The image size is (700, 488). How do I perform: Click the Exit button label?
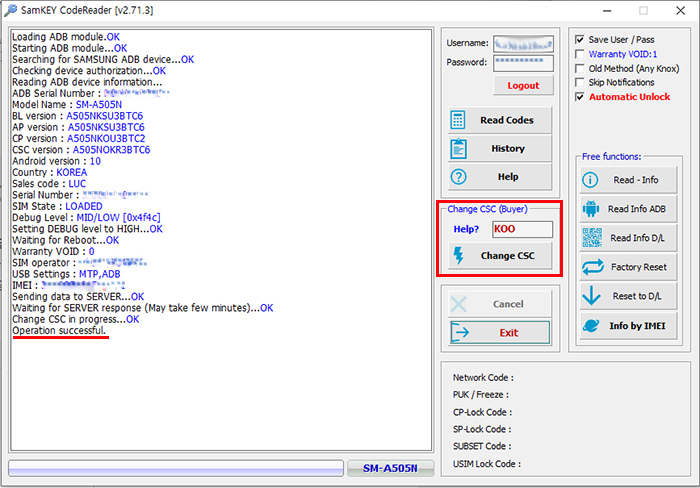pyautogui.click(x=509, y=333)
